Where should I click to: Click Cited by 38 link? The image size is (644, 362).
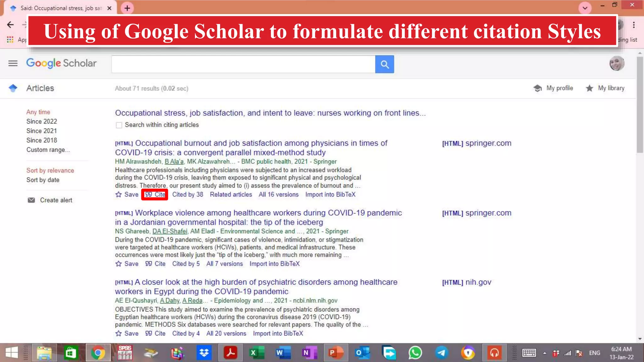(187, 195)
